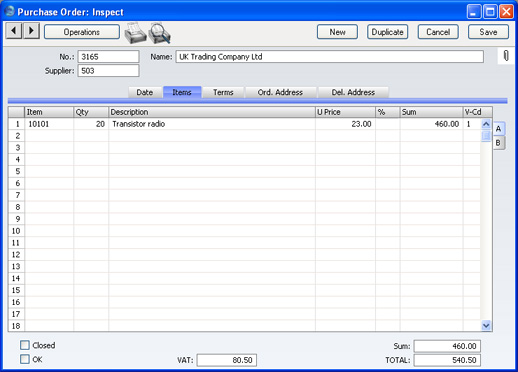This screenshot has width=518, height=372.
Task: Click the Name field UK Trading Company Ltd
Action: pyautogui.click(x=330, y=57)
